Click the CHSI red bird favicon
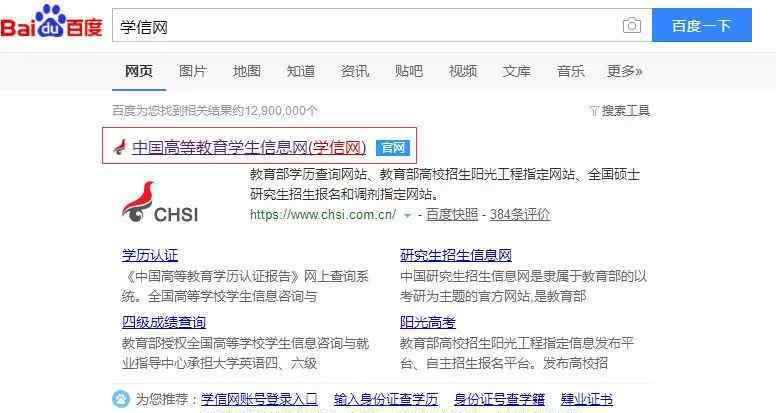The image size is (776, 413). [120, 147]
